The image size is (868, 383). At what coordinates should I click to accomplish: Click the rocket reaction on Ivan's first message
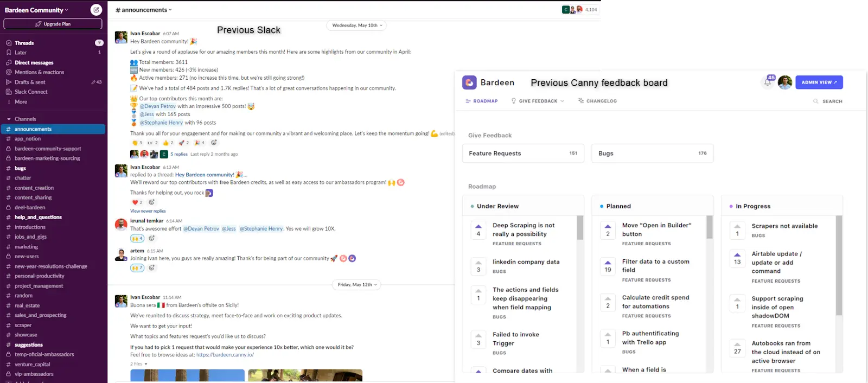(x=184, y=143)
